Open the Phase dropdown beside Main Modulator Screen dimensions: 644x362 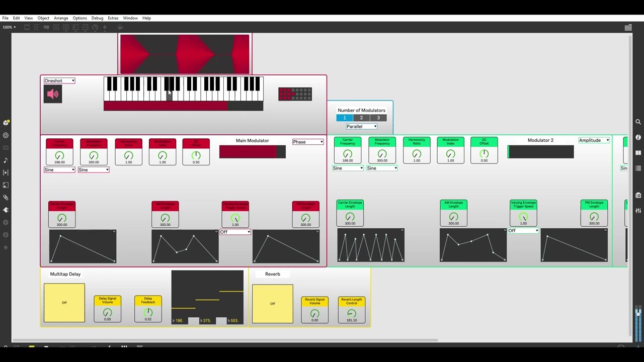pos(308,142)
